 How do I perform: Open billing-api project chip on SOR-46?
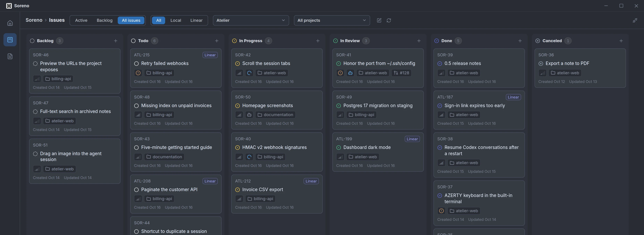point(58,79)
